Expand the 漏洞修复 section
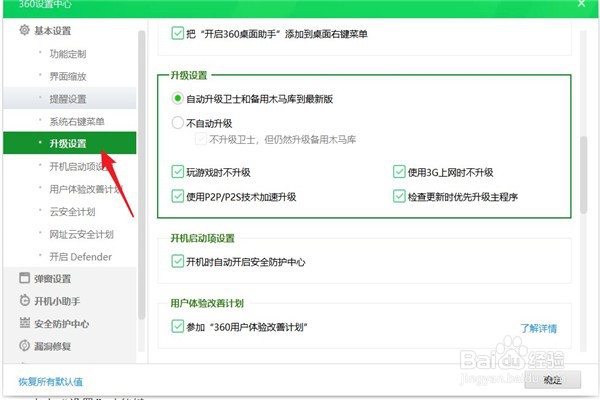Image resolution: width=600 pixels, height=400 pixels. pyautogui.click(x=53, y=346)
